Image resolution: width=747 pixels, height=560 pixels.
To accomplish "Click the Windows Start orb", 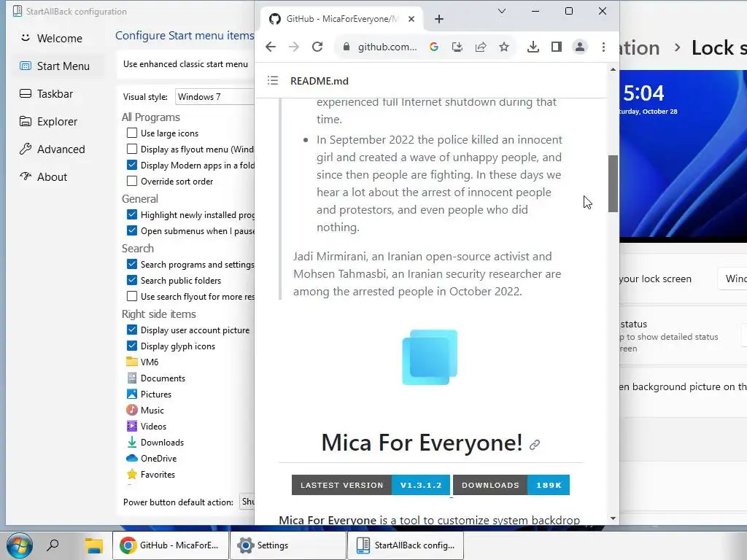I will point(19,545).
